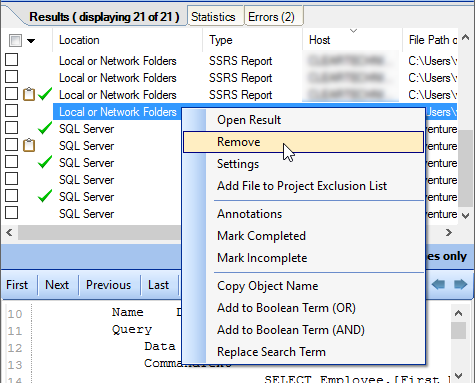Image resolution: width=475 pixels, height=383 pixels.
Task: Switch to the Results tab
Action: [104, 17]
